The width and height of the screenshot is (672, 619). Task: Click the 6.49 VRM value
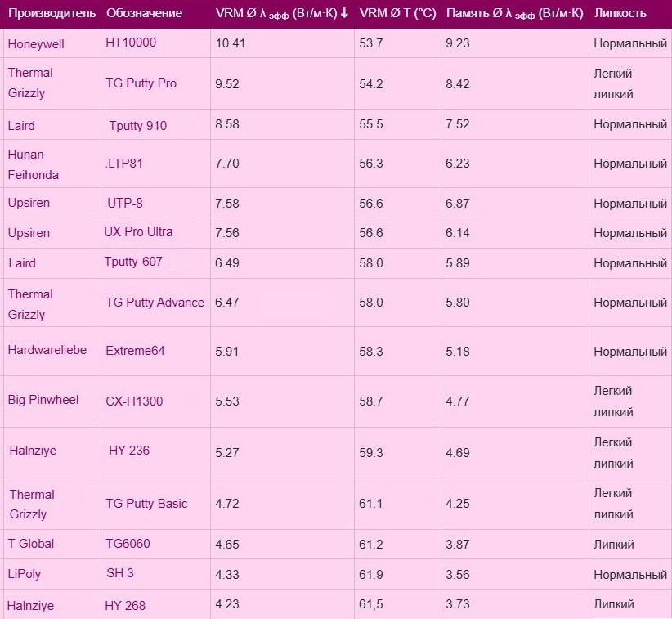227,263
